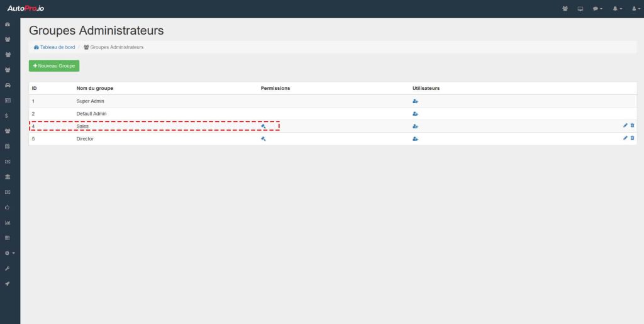644x324 pixels.
Task: Add users to Super Admin group
Action: (x=415, y=101)
